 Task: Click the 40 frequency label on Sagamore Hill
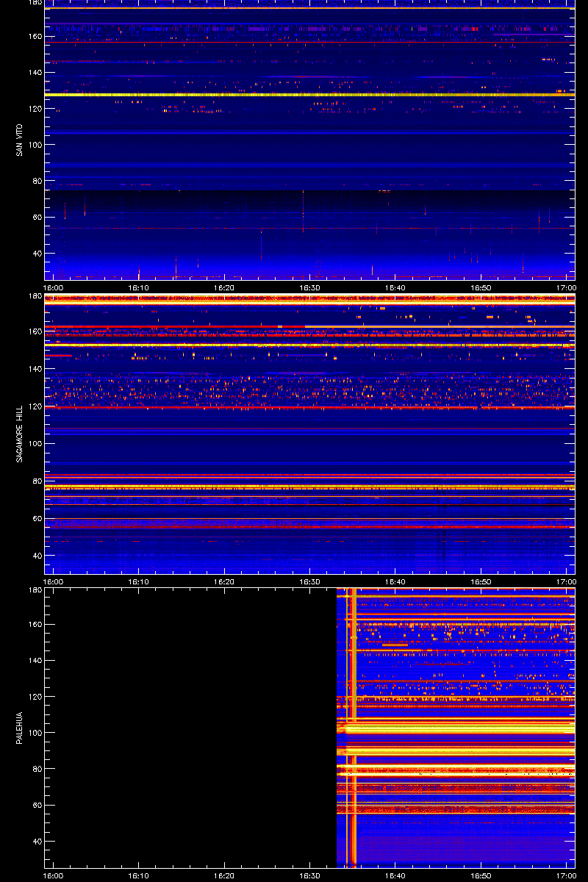coord(37,556)
